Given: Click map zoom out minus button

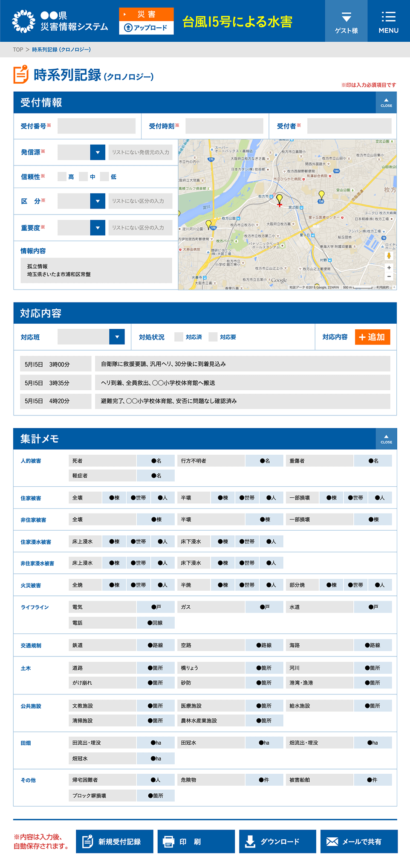Looking at the screenshot, I should 389,277.
